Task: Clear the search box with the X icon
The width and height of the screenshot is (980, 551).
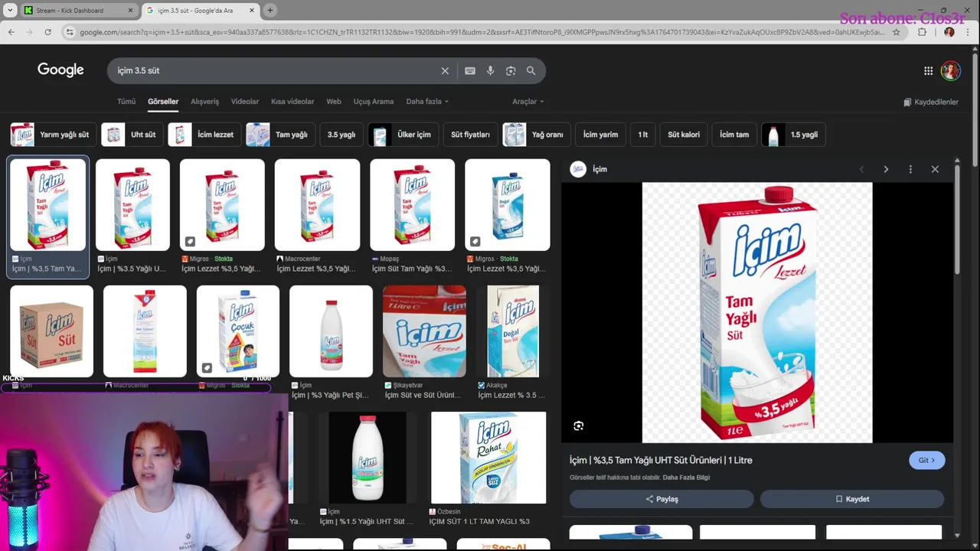Action: pyautogui.click(x=445, y=70)
